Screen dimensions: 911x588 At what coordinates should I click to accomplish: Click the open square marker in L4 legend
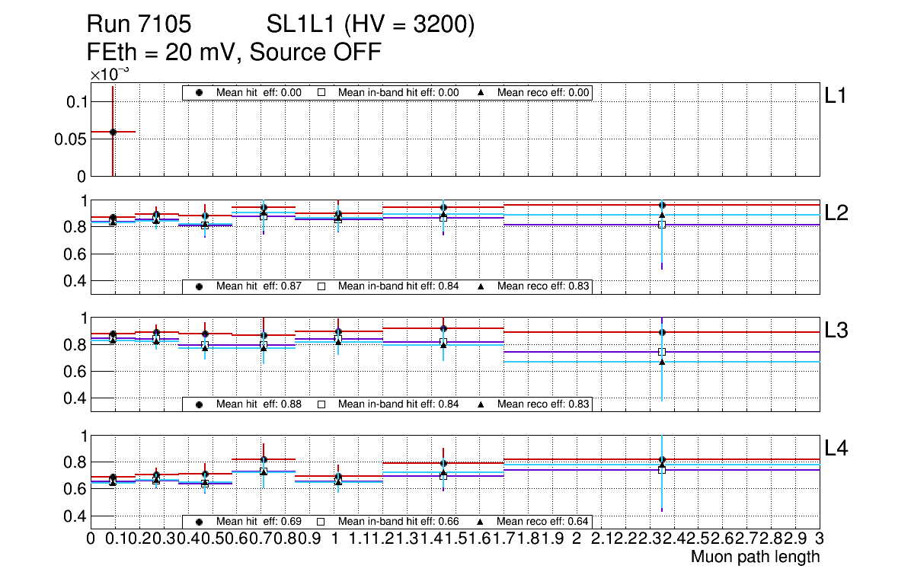pos(321,522)
